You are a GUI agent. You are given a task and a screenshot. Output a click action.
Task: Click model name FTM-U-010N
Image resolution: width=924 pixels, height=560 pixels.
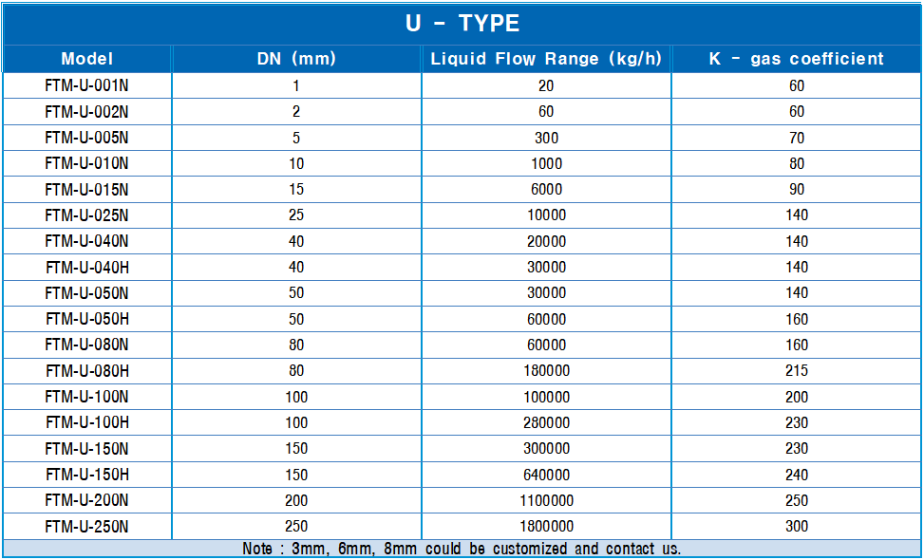(86, 163)
